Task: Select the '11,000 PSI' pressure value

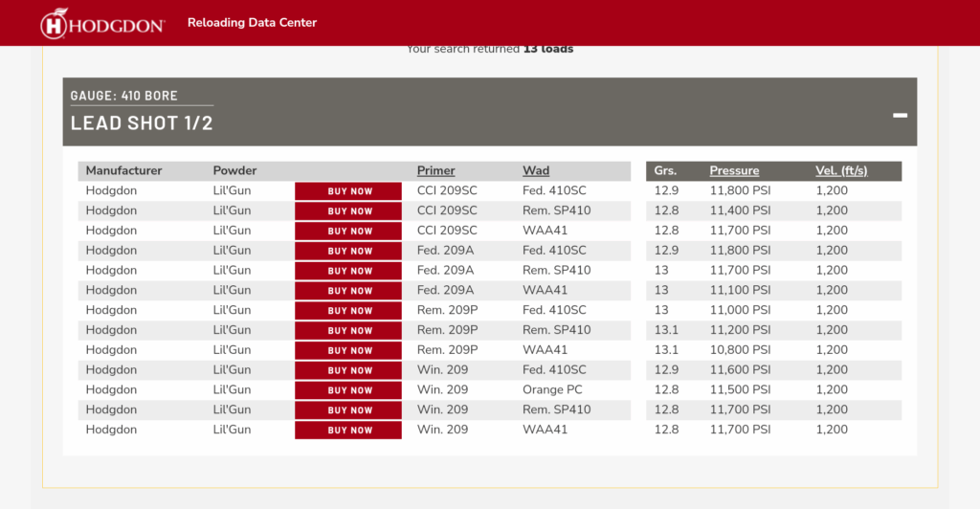Action: click(x=740, y=310)
